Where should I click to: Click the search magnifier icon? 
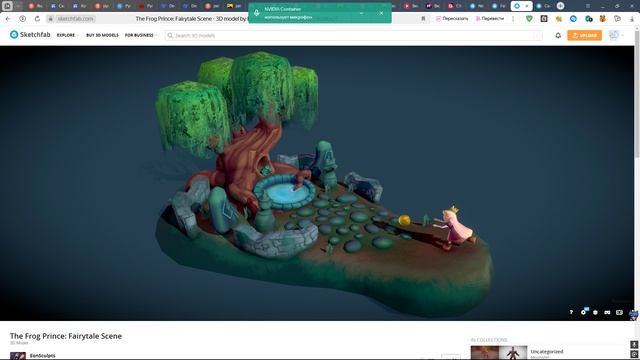click(x=170, y=36)
